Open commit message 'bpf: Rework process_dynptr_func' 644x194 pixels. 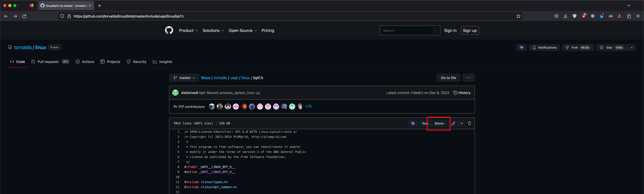coord(227,93)
